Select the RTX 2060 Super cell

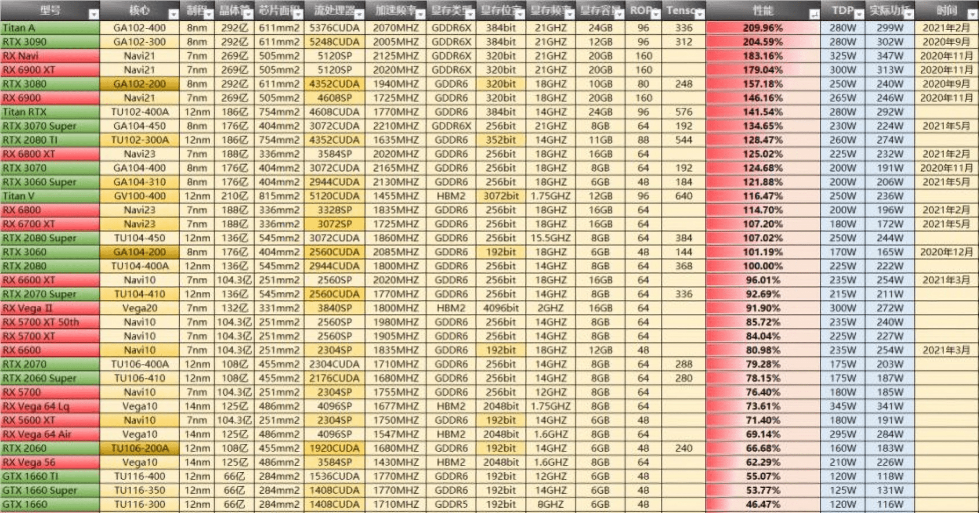[50, 378]
